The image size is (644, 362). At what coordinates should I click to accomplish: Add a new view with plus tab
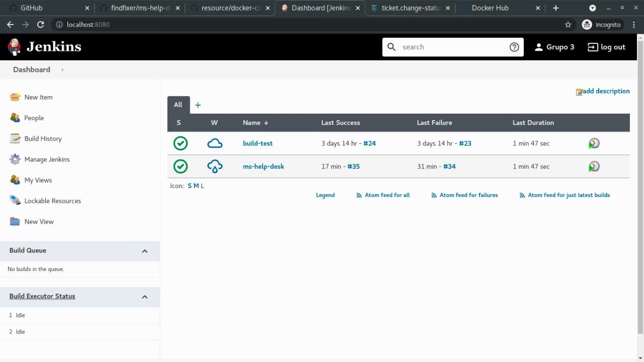point(198,105)
